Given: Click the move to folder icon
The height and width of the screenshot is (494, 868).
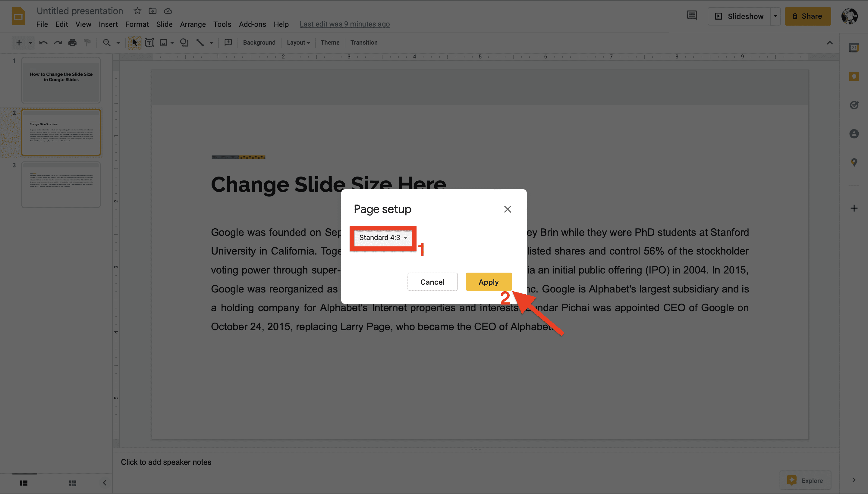Looking at the screenshot, I should coord(153,11).
